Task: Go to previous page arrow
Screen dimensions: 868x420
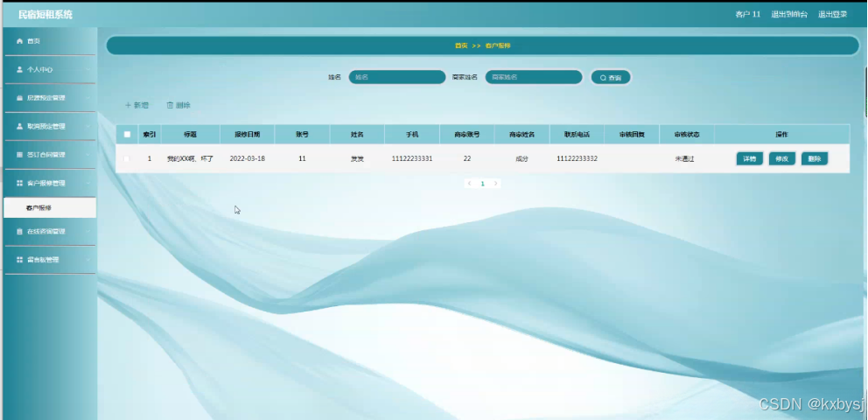Action: pos(470,183)
